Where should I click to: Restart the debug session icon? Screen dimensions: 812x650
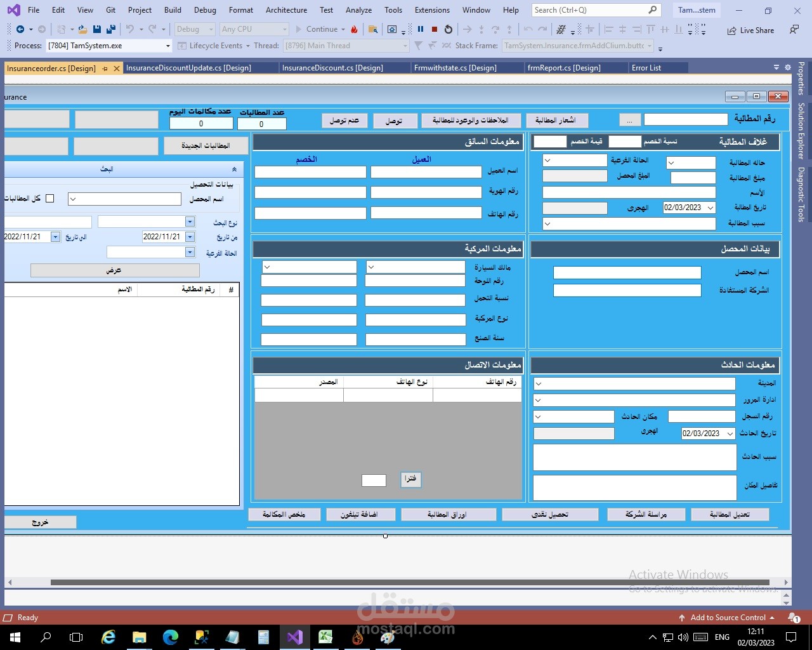449,29
